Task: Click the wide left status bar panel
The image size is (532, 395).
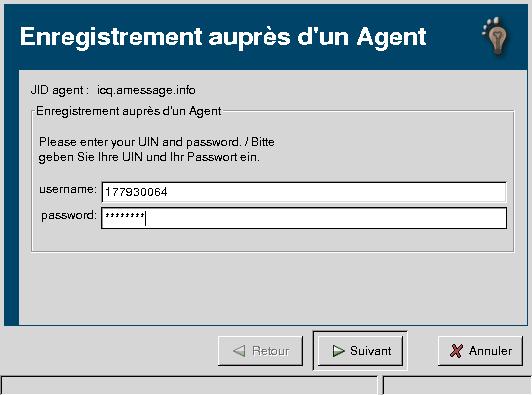Action: point(189,386)
